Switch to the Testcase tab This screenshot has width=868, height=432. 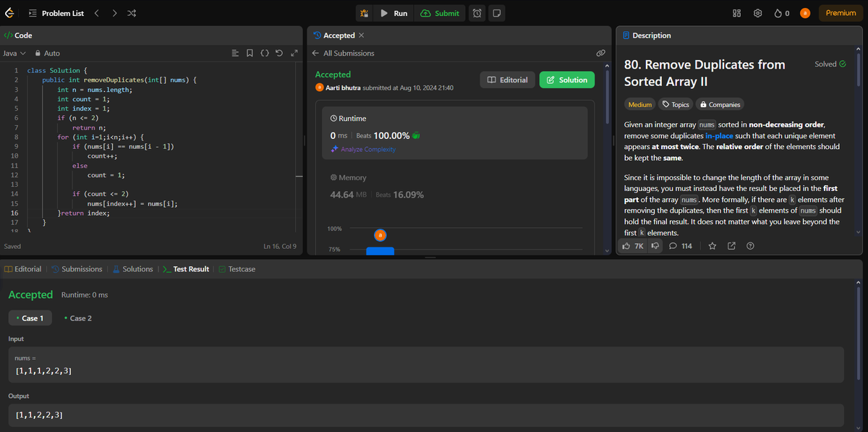tap(237, 268)
